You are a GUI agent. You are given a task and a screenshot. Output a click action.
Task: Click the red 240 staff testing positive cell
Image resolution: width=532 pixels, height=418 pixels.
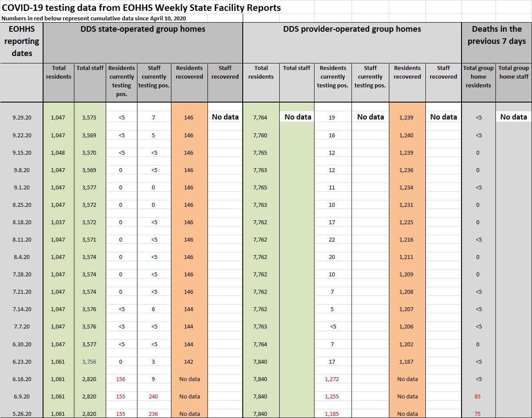click(154, 396)
